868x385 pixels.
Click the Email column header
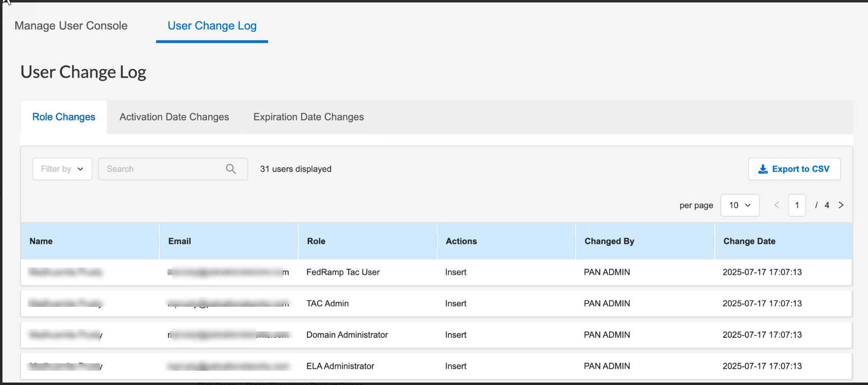click(180, 241)
